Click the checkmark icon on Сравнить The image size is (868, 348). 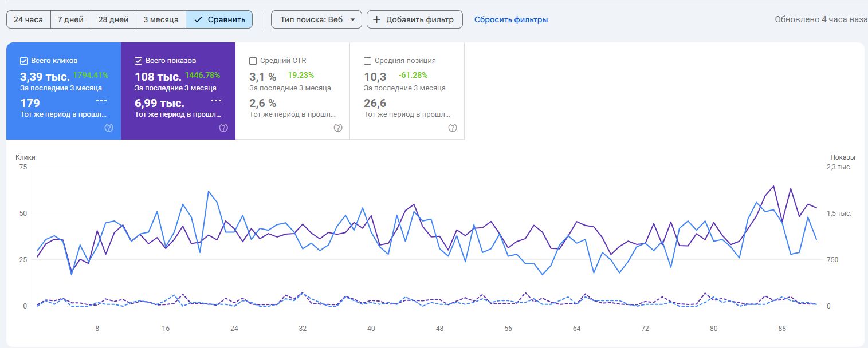(198, 19)
